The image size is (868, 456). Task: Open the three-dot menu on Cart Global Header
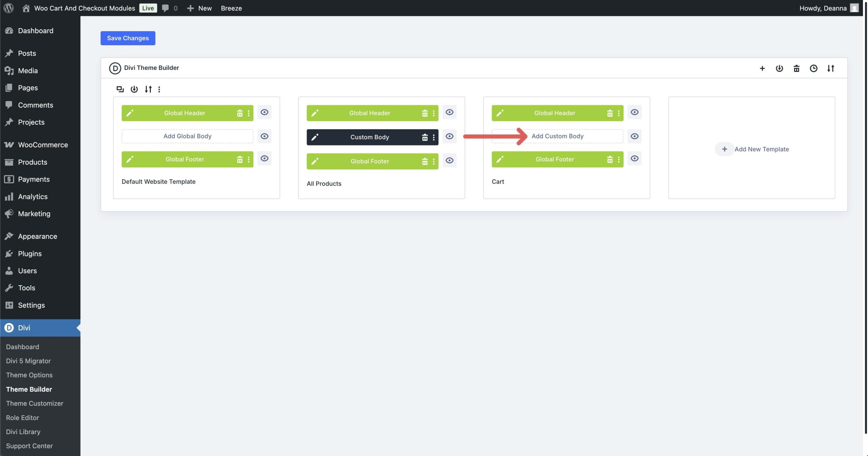[x=619, y=113]
